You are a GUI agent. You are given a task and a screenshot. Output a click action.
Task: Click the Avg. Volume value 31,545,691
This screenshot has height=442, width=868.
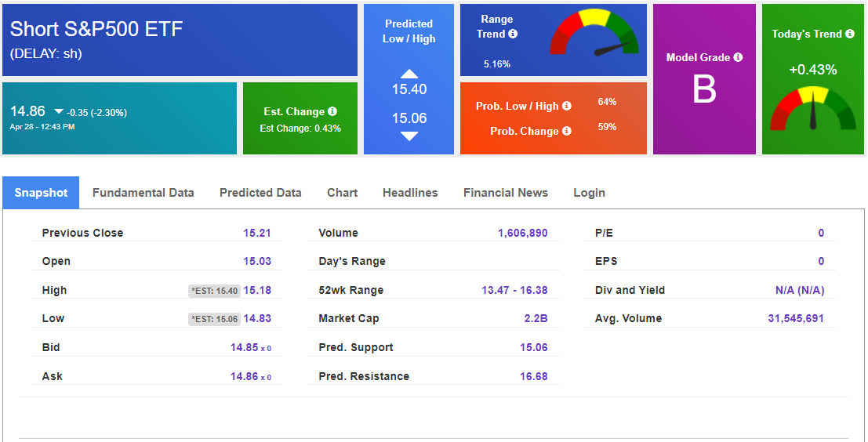(796, 318)
